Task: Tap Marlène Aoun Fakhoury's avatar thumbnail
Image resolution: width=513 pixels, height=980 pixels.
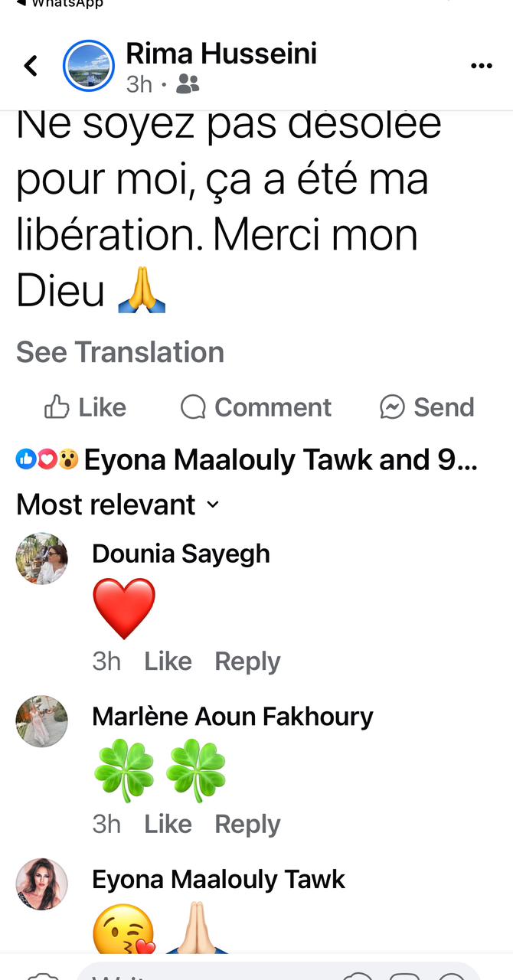Action: (x=42, y=721)
